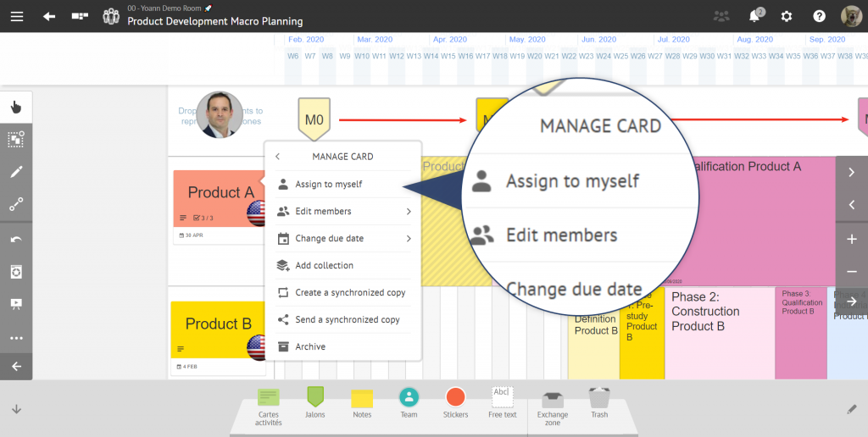Click the Trash bin
This screenshot has height=437, width=868.
(x=599, y=402)
